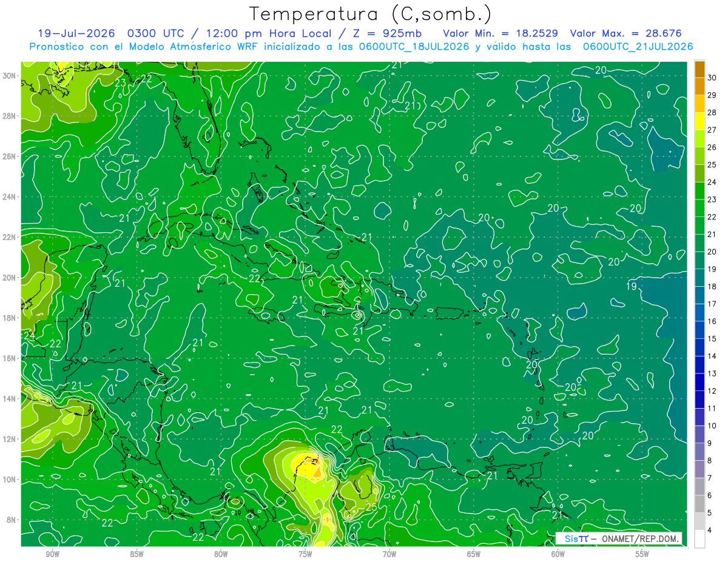Click the "30" value on the color legend

pos(712,78)
